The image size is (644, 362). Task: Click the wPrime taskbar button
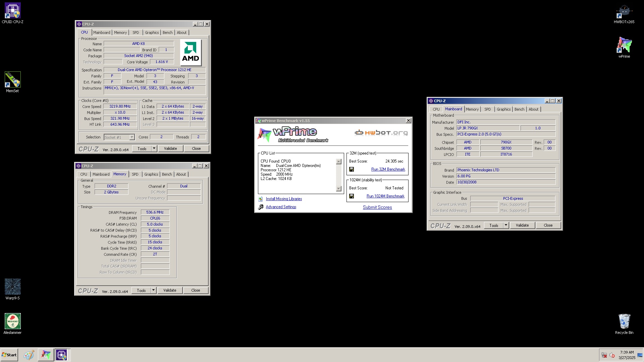pyautogui.click(x=46, y=355)
